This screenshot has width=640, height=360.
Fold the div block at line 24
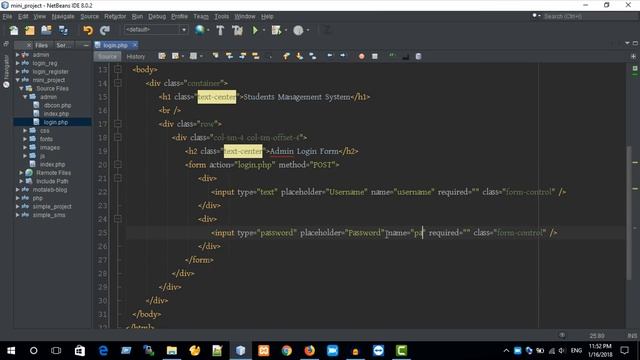[x=118, y=219]
